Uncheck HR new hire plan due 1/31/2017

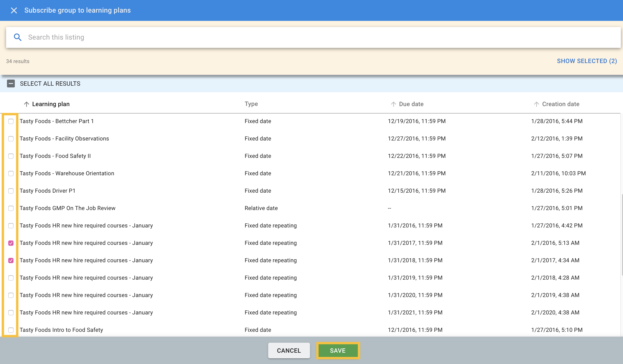11,243
